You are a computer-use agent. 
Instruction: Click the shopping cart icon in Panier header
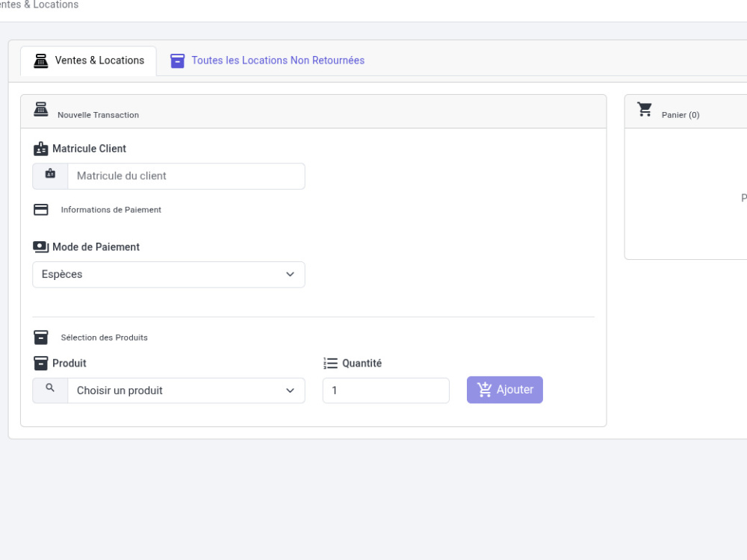(x=645, y=109)
